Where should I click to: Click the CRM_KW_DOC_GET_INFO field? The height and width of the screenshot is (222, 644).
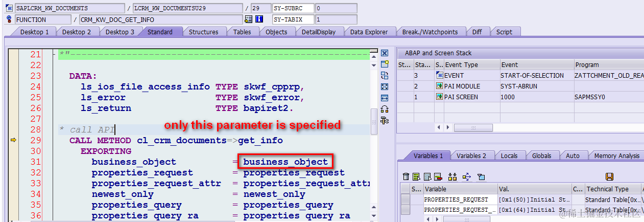[160, 20]
